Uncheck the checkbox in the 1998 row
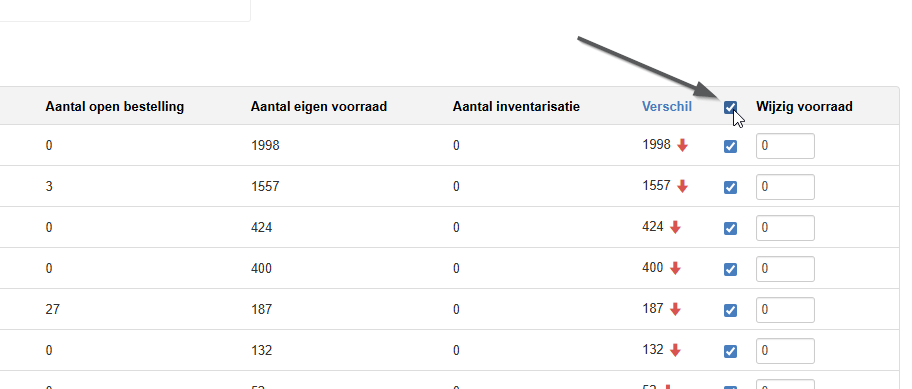Viewport: 912px width, 389px height. click(730, 147)
